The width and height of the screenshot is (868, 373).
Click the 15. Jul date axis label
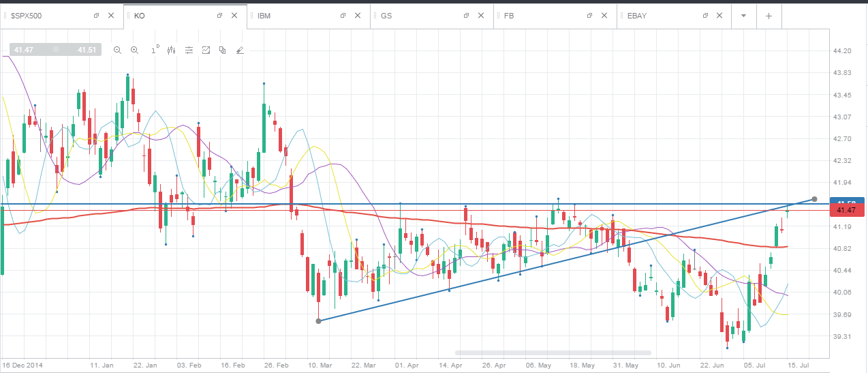point(799,366)
